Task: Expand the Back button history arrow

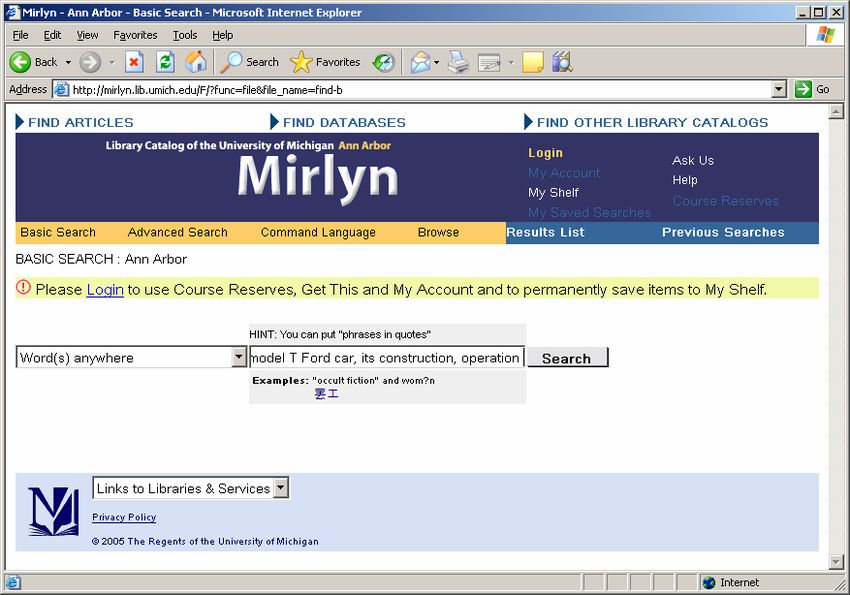Action: (x=68, y=62)
